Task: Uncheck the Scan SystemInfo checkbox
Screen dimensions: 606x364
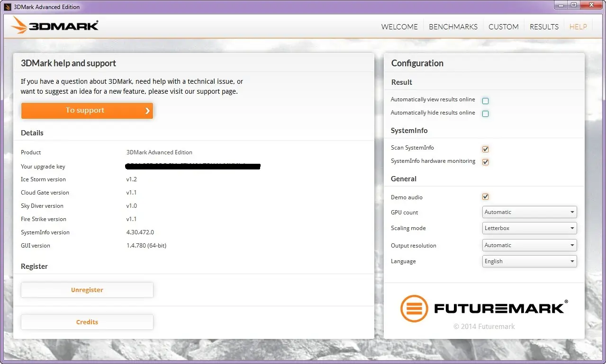Action: point(485,149)
